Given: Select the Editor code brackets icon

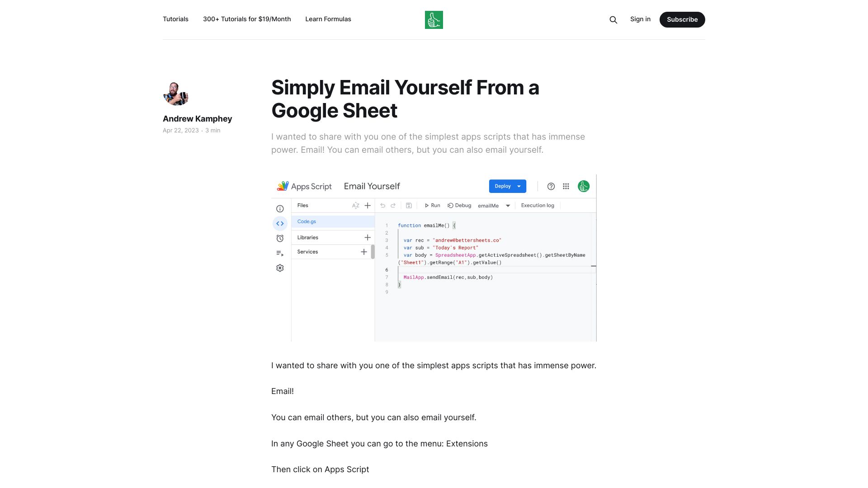Looking at the screenshot, I should pos(280,224).
